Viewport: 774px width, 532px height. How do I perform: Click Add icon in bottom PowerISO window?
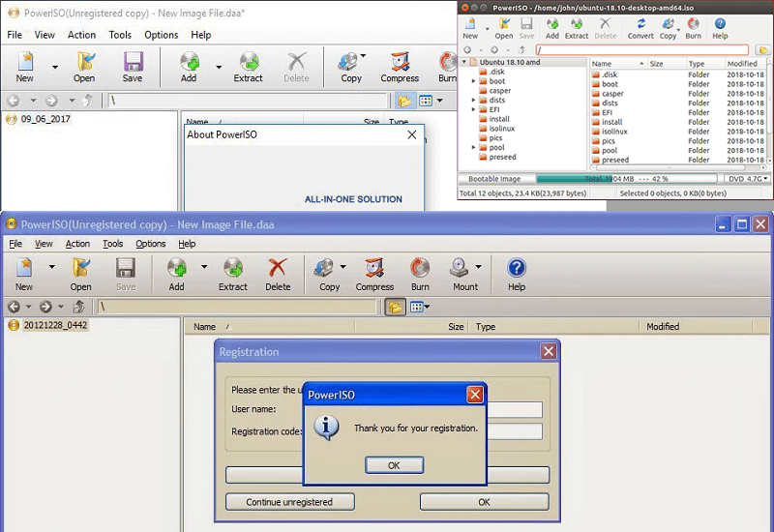coord(177,269)
